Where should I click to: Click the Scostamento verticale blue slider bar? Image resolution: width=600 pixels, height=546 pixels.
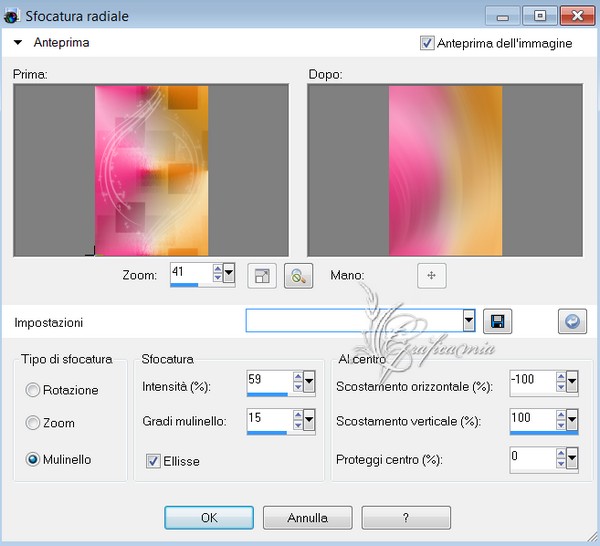(544, 433)
